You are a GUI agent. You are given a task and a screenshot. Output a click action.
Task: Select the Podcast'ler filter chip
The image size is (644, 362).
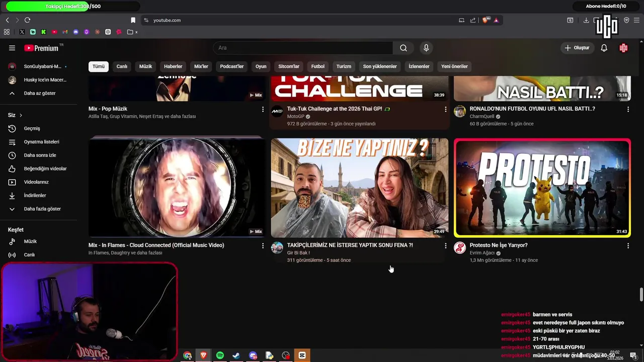pyautogui.click(x=232, y=66)
